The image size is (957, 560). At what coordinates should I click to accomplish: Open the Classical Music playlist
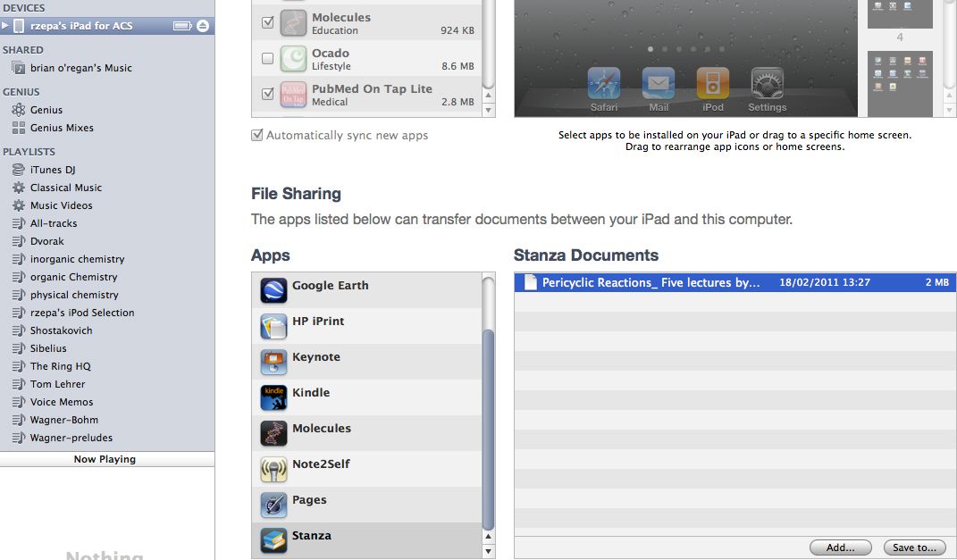(65, 188)
